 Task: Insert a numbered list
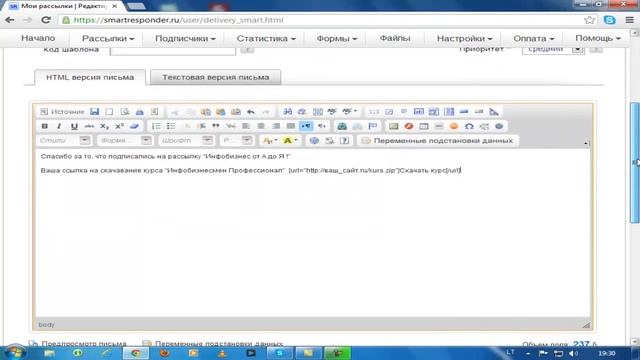pos(156,126)
